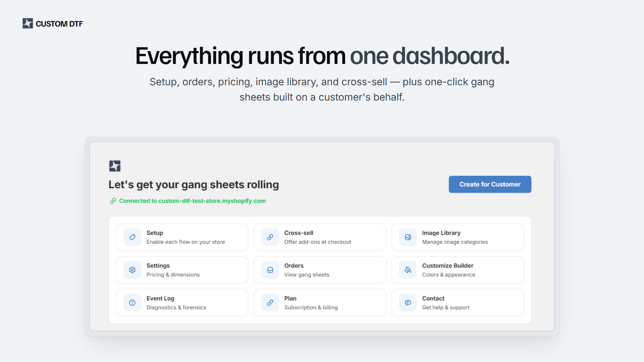Click the 'Pricing & dimensions' text
The image size is (644, 362).
click(173, 275)
